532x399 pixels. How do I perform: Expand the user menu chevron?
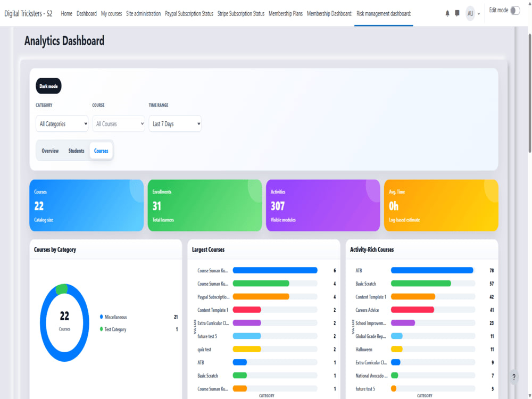pyautogui.click(x=479, y=14)
